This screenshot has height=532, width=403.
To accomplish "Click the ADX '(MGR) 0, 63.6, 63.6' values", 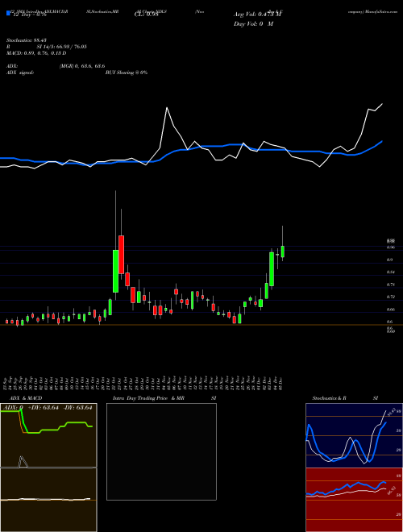I will 82,66.
